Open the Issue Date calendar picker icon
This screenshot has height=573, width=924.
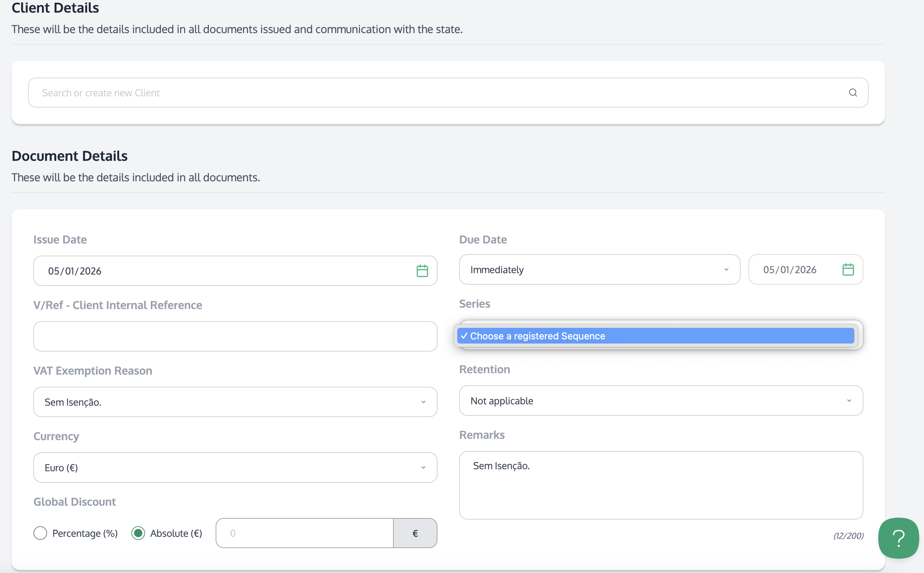pyautogui.click(x=422, y=270)
